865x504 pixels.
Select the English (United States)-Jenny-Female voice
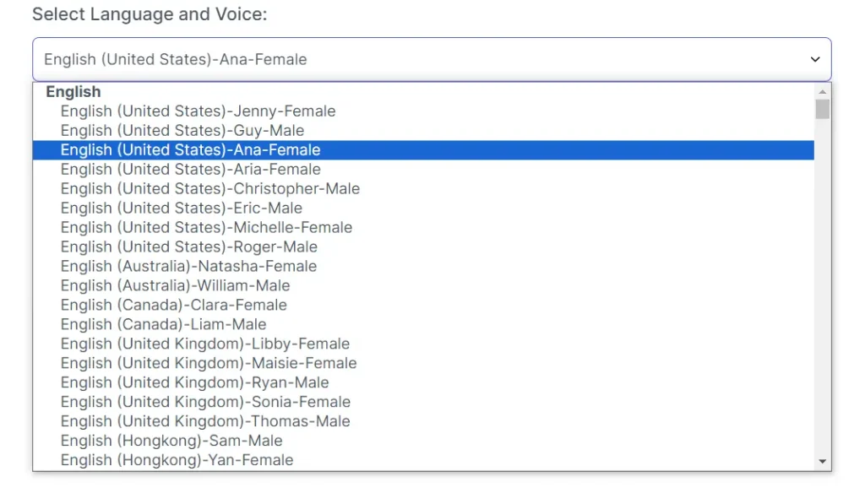197,111
